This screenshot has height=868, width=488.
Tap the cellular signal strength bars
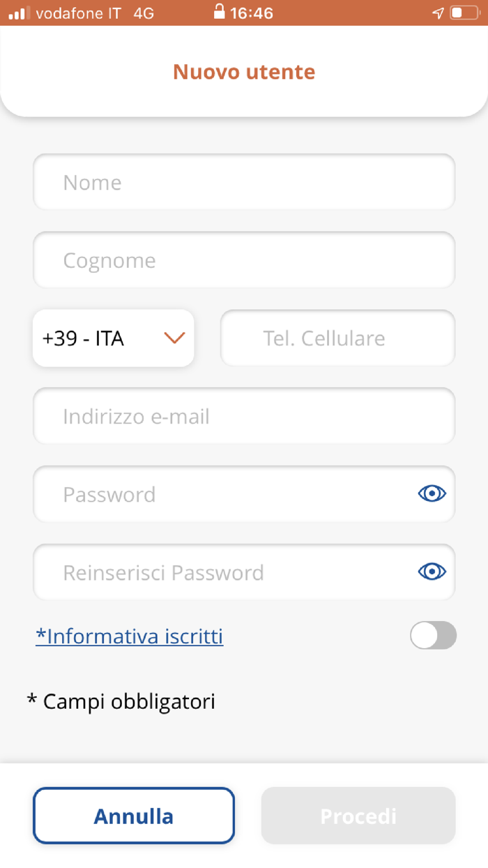click(x=17, y=13)
